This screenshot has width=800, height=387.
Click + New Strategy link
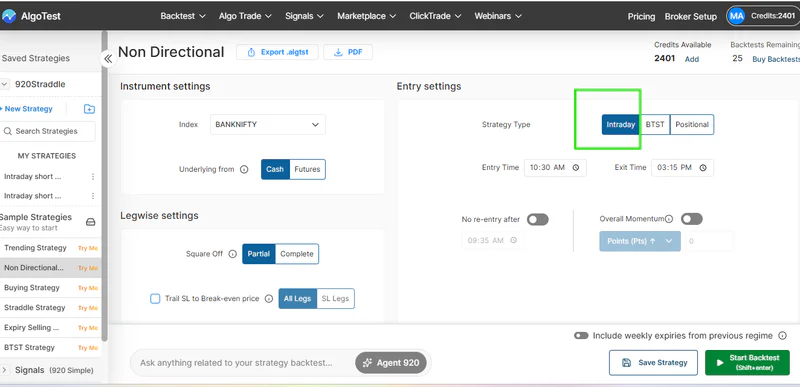point(27,109)
